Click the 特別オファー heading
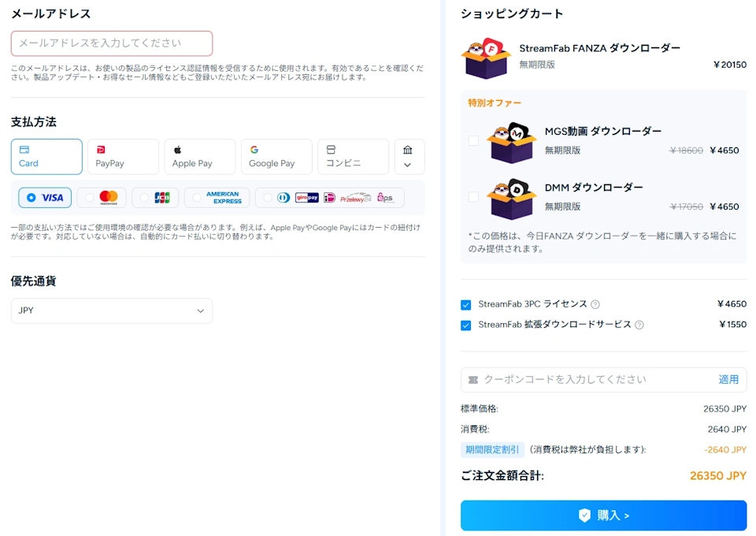The image size is (756, 536). [x=495, y=102]
